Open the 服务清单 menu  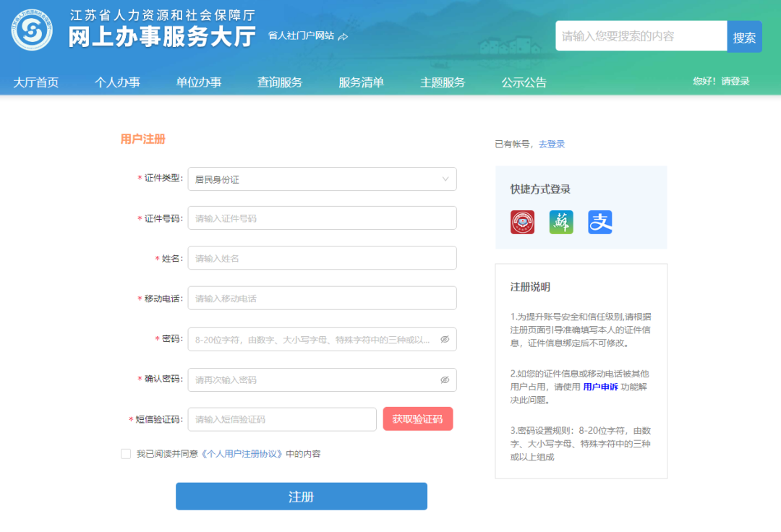click(361, 82)
